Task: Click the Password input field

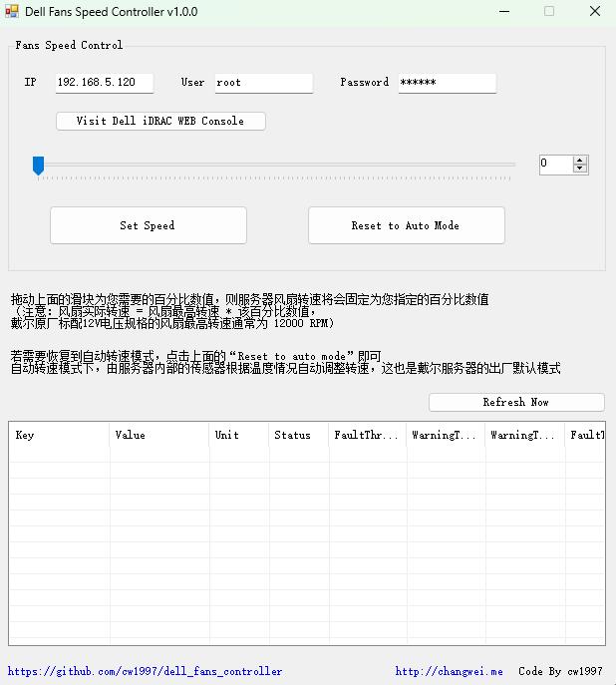Action: pos(447,83)
